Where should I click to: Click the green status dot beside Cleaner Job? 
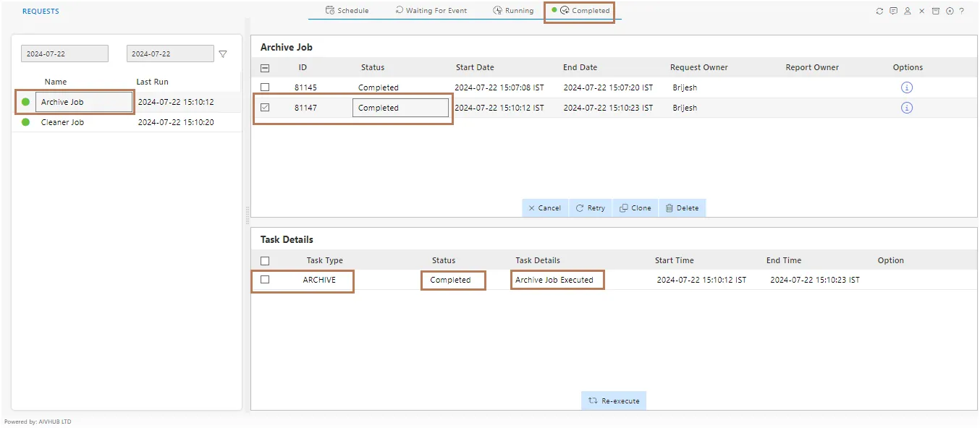click(25, 122)
